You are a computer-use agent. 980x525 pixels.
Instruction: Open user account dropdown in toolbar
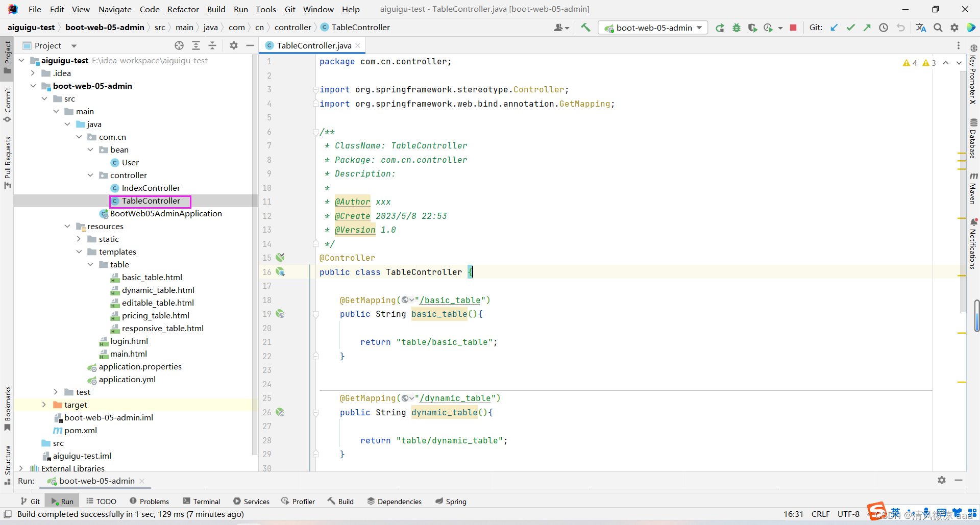click(x=561, y=28)
